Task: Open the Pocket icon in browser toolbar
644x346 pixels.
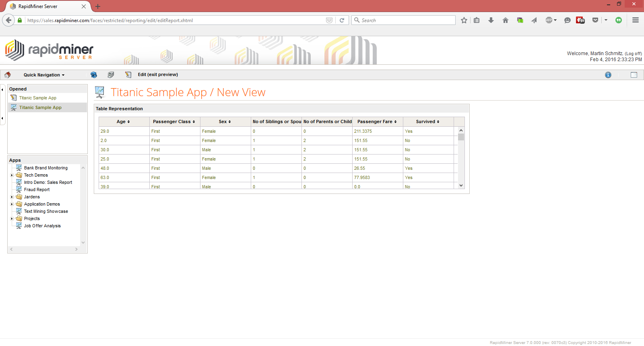Action: click(595, 20)
